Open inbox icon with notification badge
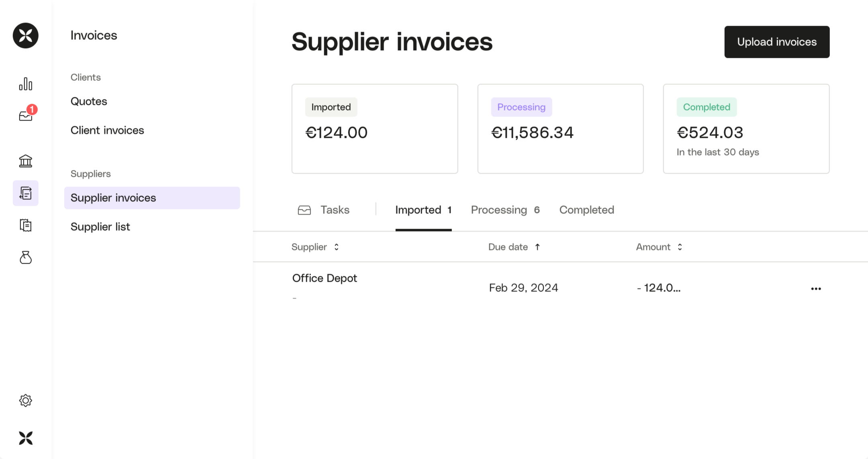The image size is (868, 459). [x=26, y=115]
